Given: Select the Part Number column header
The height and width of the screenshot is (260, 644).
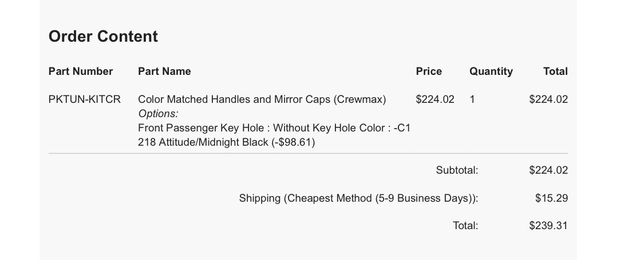Looking at the screenshot, I should point(81,71).
